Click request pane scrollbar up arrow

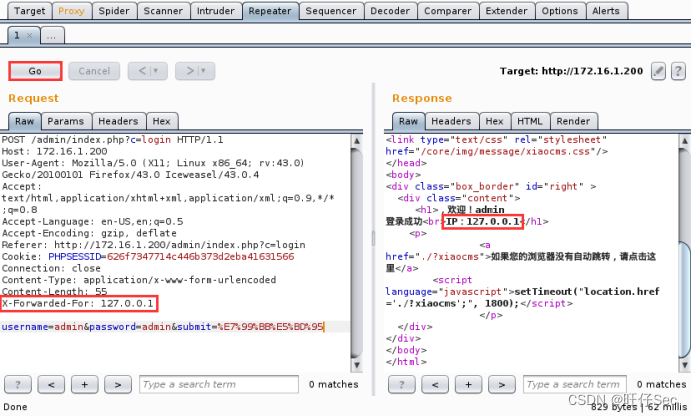(357, 141)
